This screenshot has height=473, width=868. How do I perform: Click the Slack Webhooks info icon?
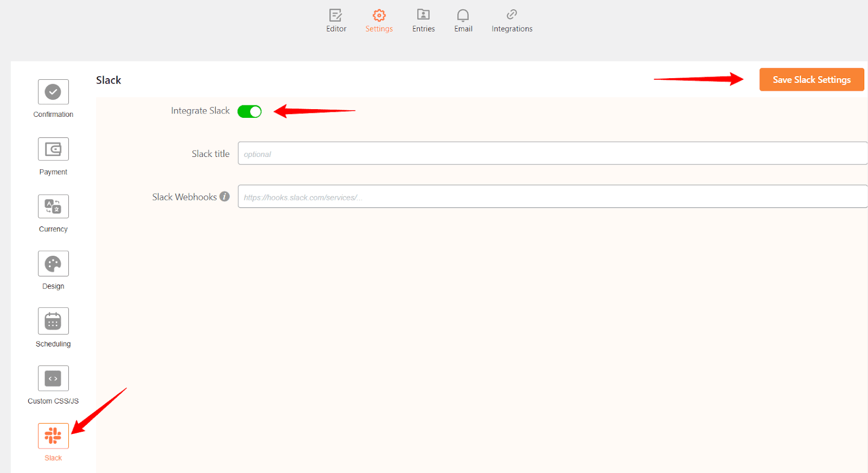pyautogui.click(x=225, y=197)
